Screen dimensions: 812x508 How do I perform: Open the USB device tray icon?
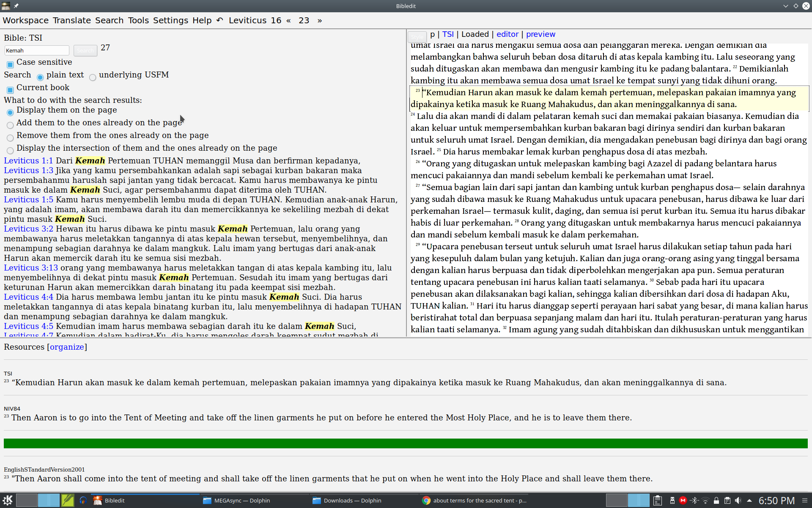pos(672,500)
